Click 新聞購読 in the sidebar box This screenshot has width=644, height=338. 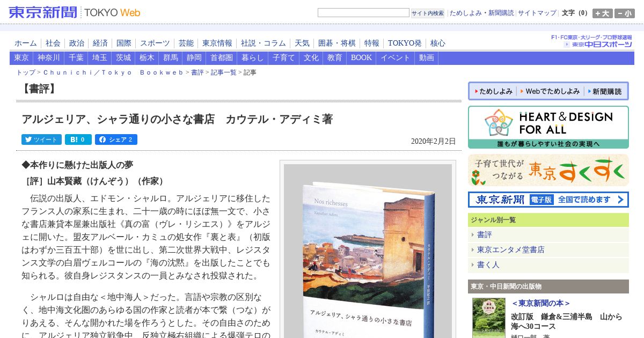tap(604, 91)
